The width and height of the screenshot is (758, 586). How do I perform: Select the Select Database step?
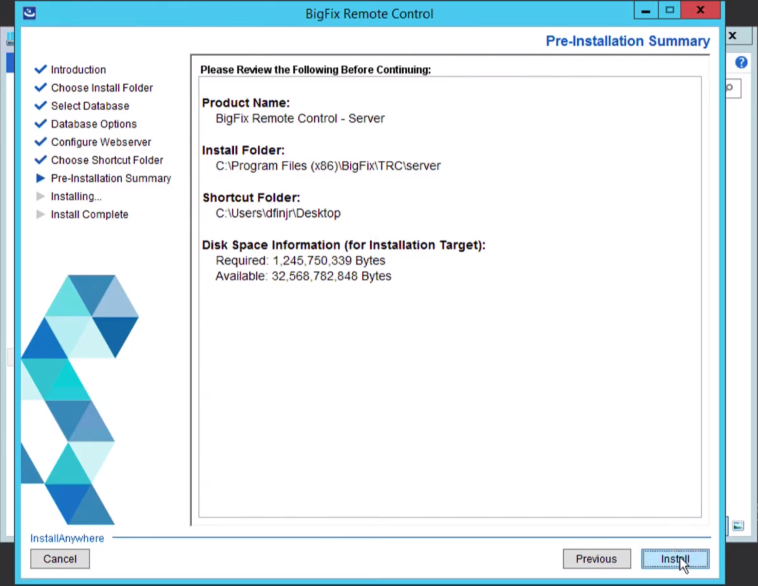(x=90, y=106)
